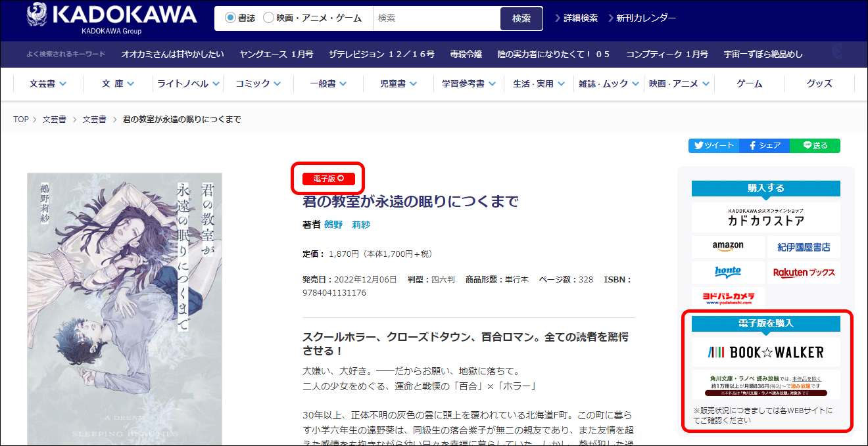Image resolution: width=868 pixels, height=446 pixels.
Task: Buy at ヨドバシカメラ yodobashi.com
Action: coord(728,298)
